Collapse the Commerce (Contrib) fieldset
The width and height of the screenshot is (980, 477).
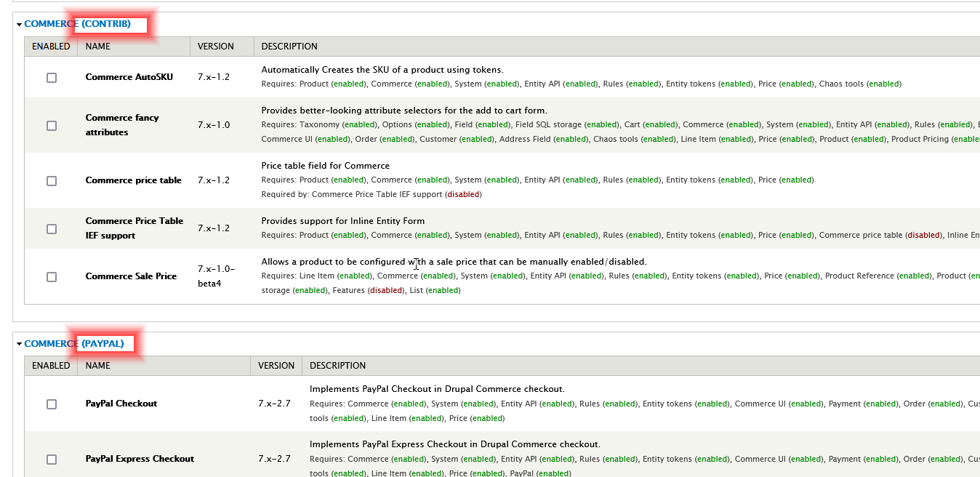tap(77, 24)
